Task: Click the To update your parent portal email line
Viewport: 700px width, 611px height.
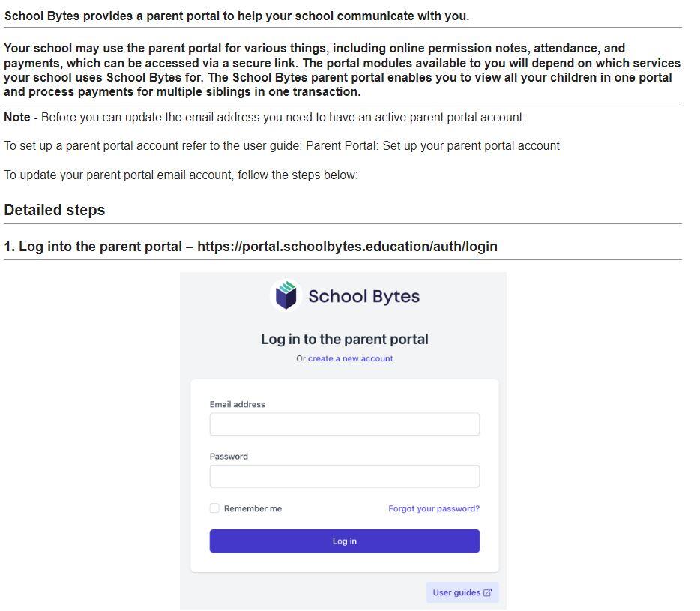Action: 181,175
